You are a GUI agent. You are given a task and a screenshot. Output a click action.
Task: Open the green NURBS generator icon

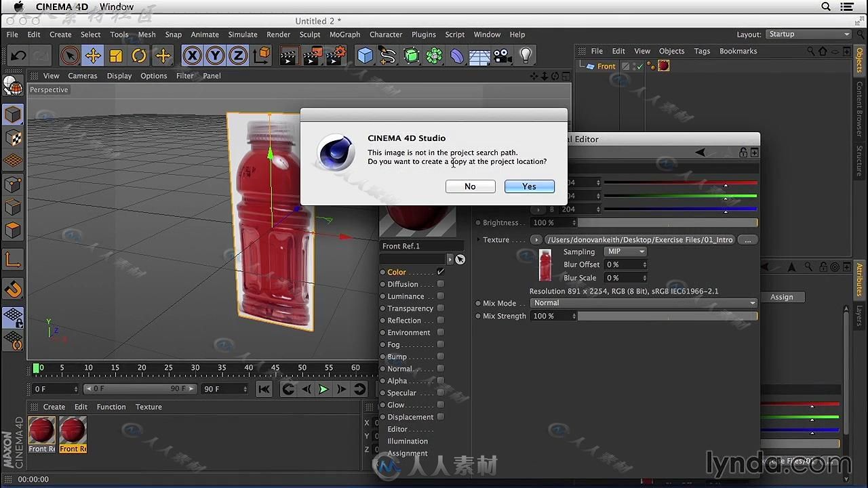(x=412, y=56)
